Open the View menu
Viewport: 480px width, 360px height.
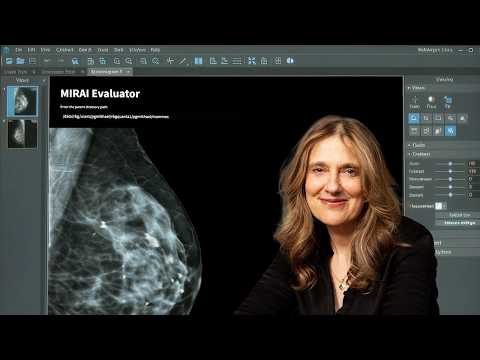(45, 50)
